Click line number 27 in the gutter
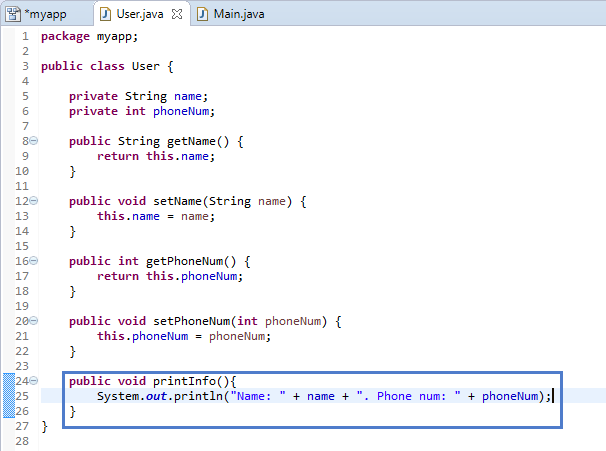The image size is (606, 451). (x=22, y=426)
